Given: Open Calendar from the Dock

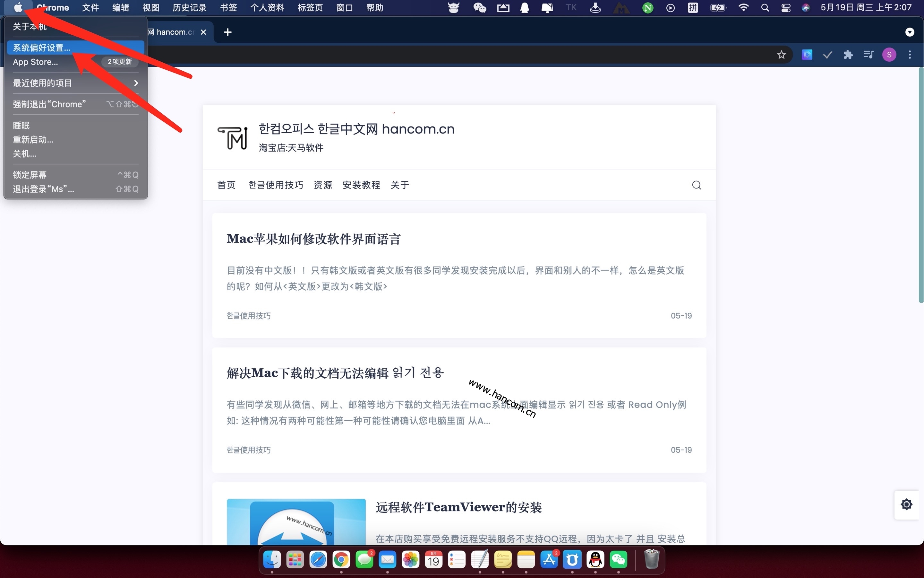Looking at the screenshot, I should pyautogui.click(x=434, y=560).
